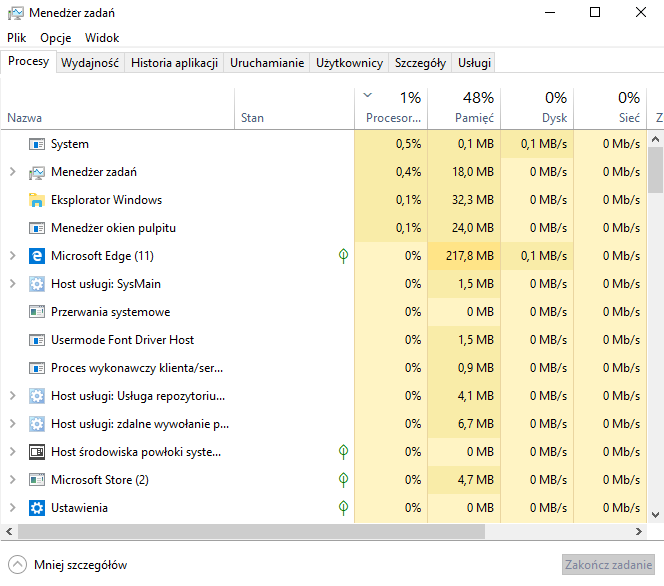Expand the Microsoft Store (2) group
Viewport: 664px width, 586px height.
[x=12, y=480]
